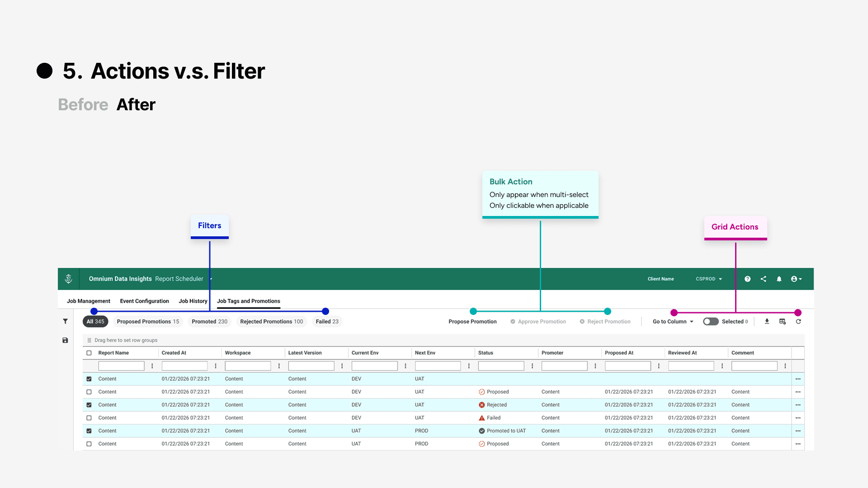
Task: Click the download grid data icon
Action: (767, 321)
